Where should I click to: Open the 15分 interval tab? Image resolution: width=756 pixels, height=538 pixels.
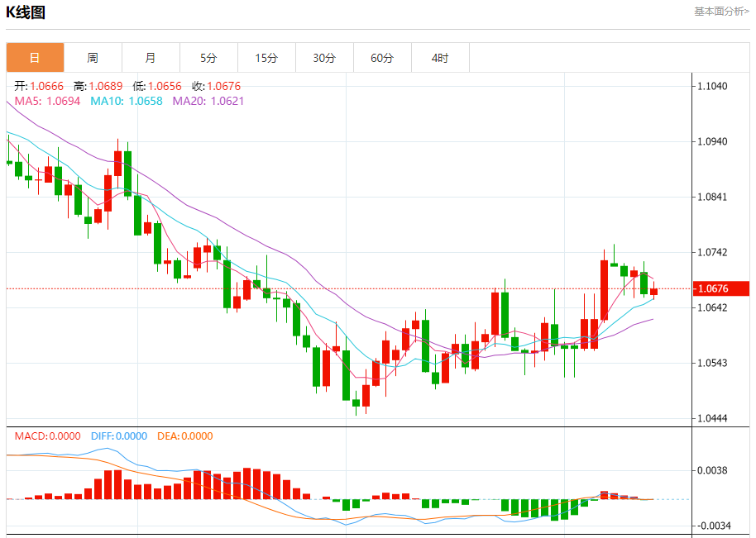click(x=266, y=58)
